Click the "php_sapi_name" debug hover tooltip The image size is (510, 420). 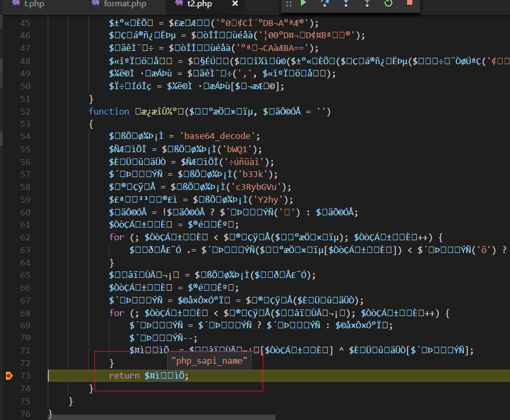(210, 361)
